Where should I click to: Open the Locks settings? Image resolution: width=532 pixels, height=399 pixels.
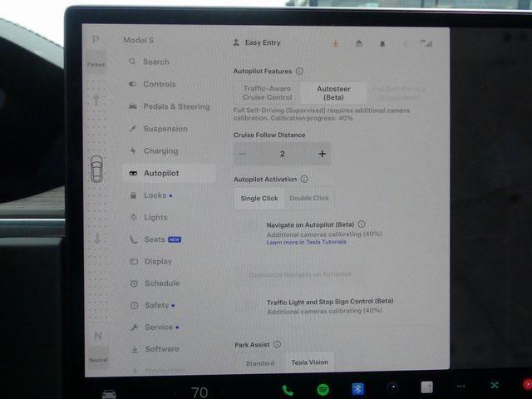coord(151,195)
